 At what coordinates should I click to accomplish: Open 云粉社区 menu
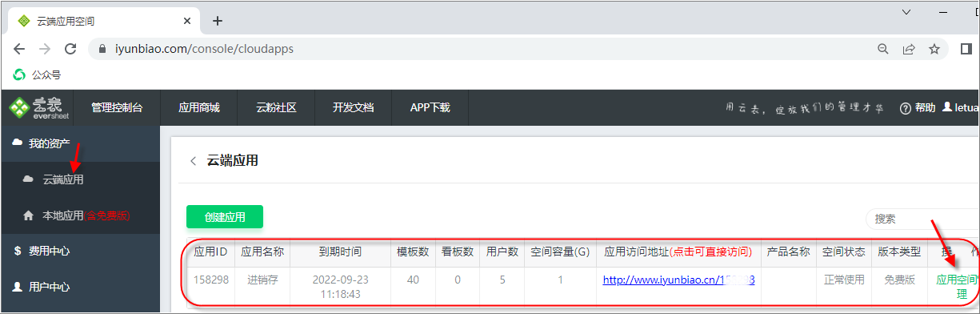coord(276,107)
